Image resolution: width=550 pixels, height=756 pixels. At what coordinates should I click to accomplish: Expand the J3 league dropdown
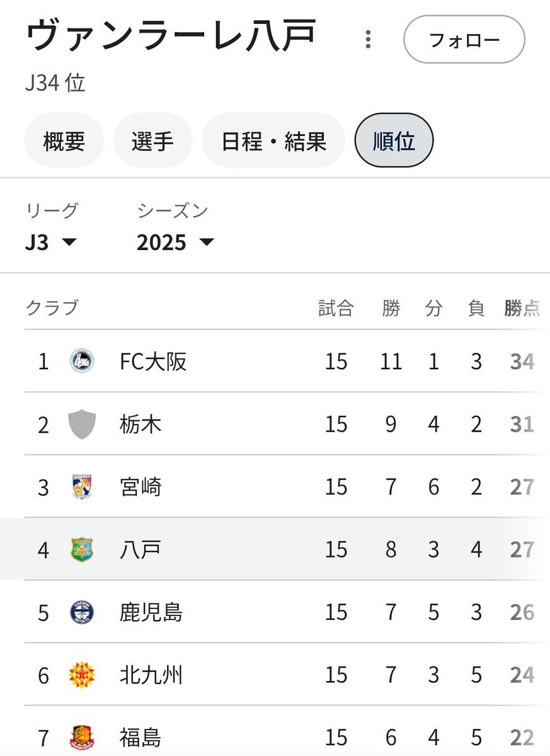pyautogui.click(x=51, y=242)
